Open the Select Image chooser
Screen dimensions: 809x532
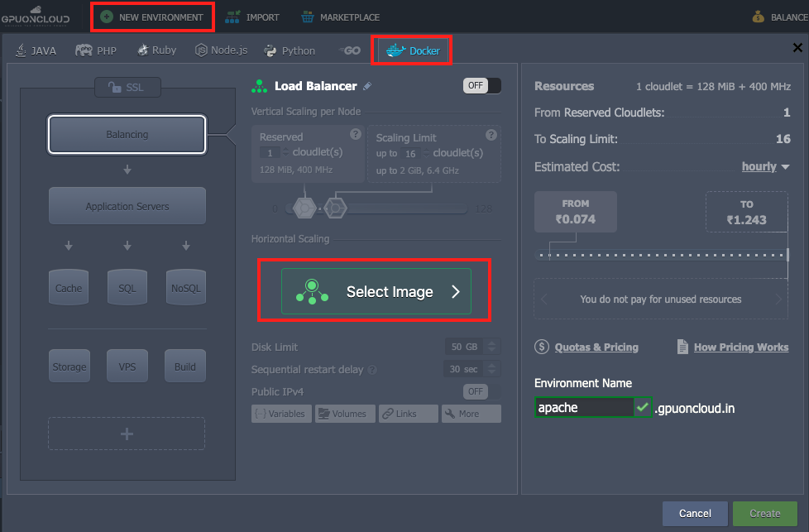tap(376, 291)
